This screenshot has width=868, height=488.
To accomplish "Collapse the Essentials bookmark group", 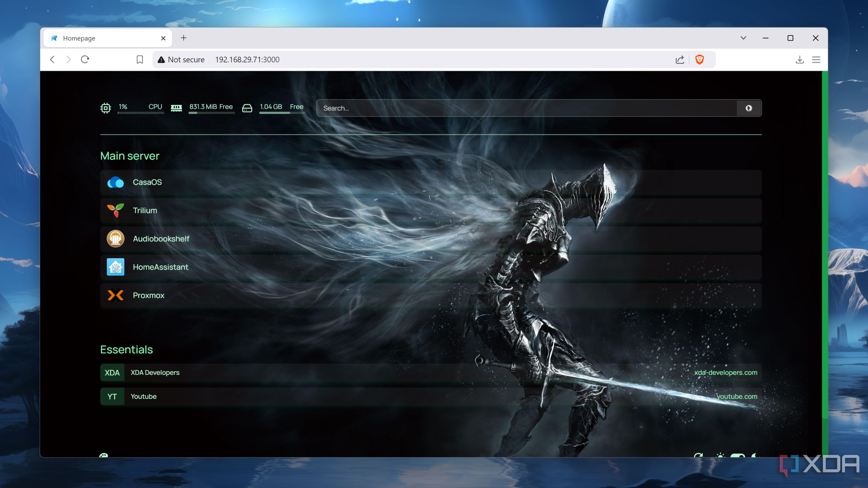I will [126, 350].
